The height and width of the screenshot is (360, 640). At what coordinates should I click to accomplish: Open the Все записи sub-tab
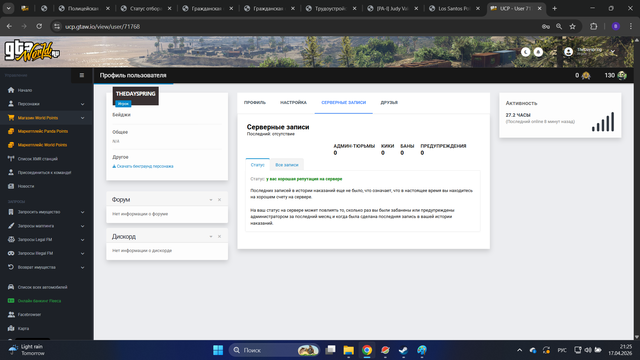click(287, 165)
